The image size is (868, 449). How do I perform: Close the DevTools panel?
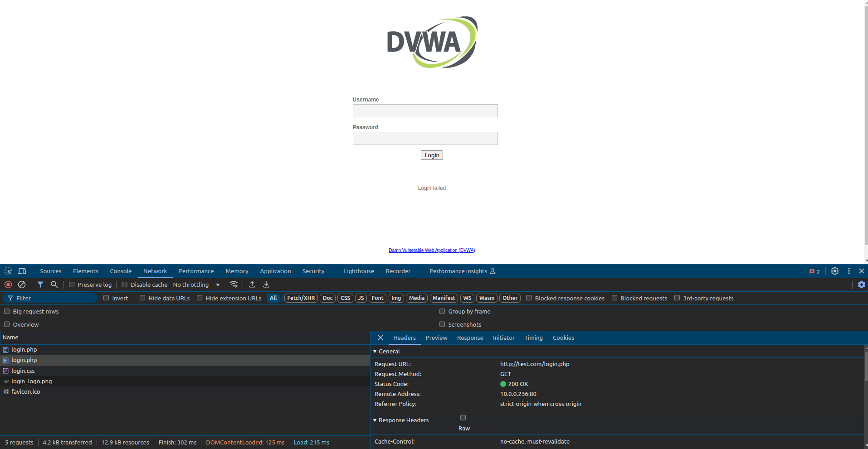(x=862, y=271)
